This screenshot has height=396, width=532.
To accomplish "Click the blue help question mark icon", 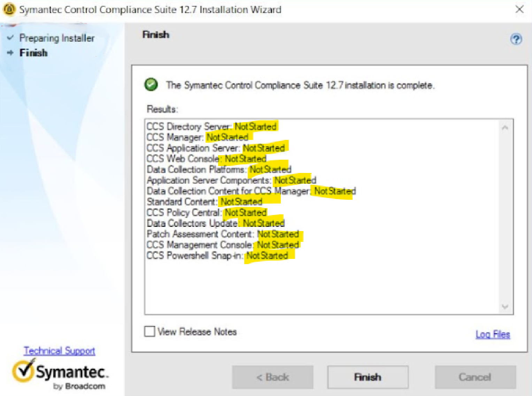I will [x=516, y=39].
